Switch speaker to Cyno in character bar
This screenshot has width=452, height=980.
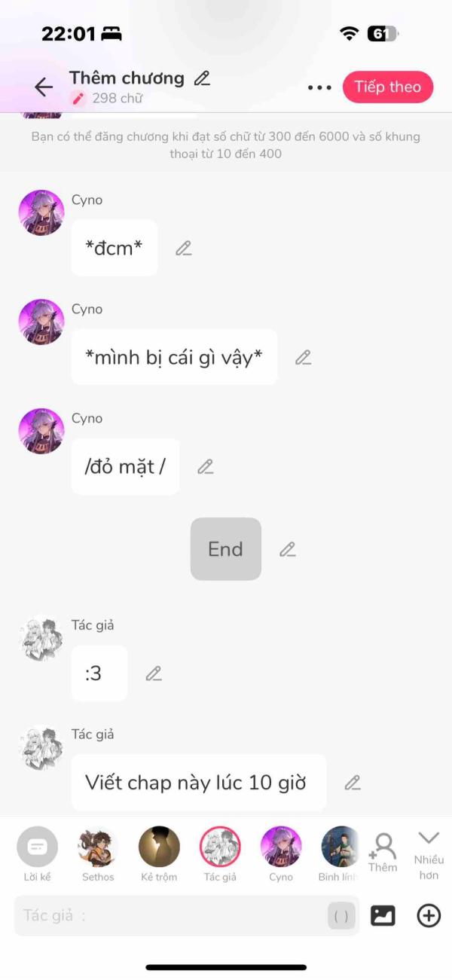coord(281,854)
